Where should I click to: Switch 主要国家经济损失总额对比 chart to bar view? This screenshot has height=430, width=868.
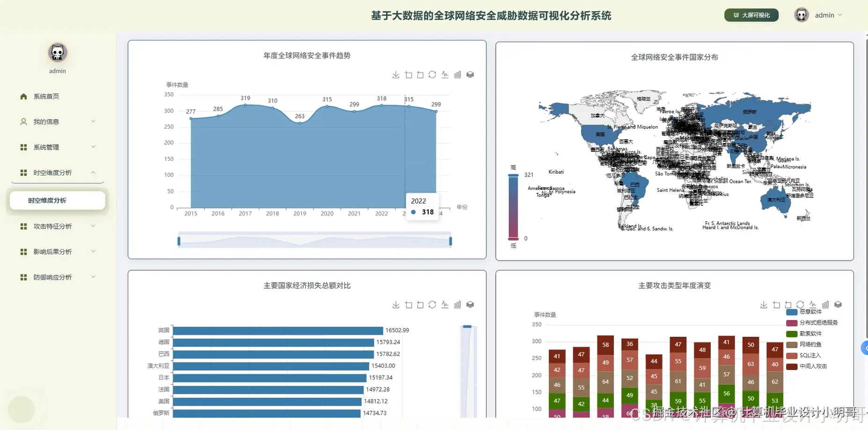tap(458, 305)
